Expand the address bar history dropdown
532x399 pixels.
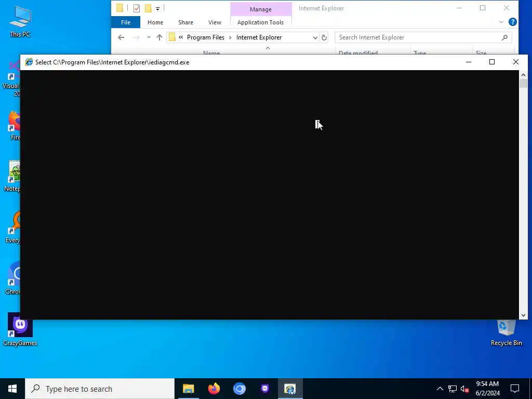click(x=315, y=37)
